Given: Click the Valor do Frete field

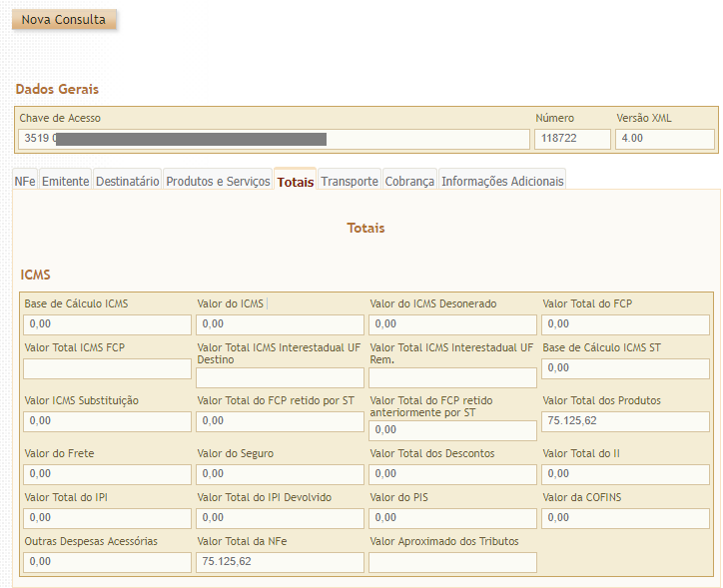Looking at the screenshot, I should [x=107, y=474].
